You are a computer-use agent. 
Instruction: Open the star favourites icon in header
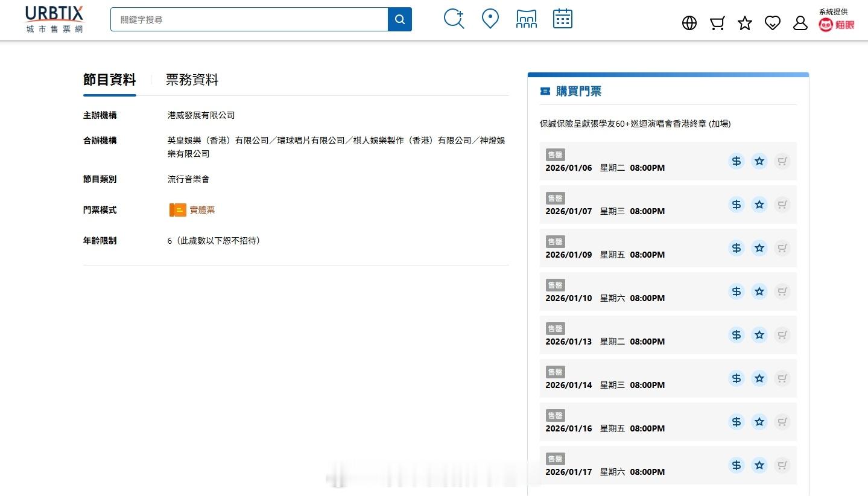pos(745,23)
